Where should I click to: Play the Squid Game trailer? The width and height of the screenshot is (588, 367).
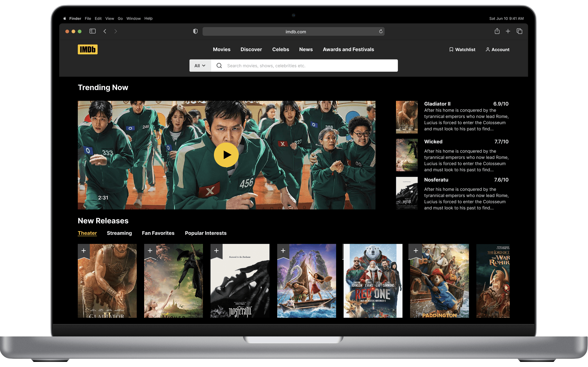pyautogui.click(x=226, y=155)
